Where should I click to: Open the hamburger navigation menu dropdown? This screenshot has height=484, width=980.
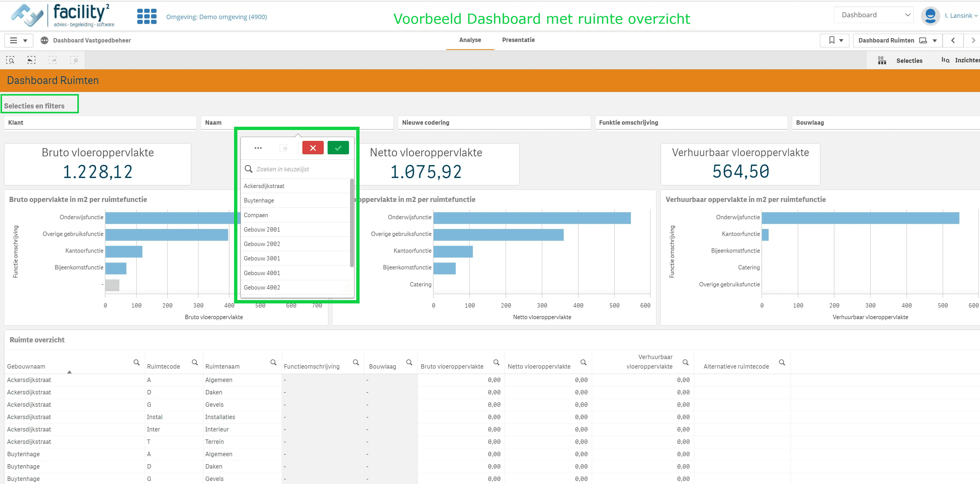pos(18,40)
